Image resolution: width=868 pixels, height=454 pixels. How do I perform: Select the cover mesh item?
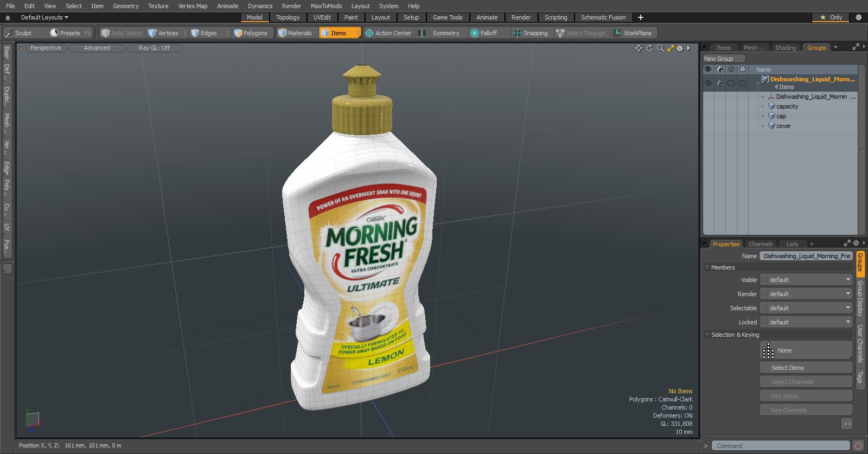[x=783, y=126]
